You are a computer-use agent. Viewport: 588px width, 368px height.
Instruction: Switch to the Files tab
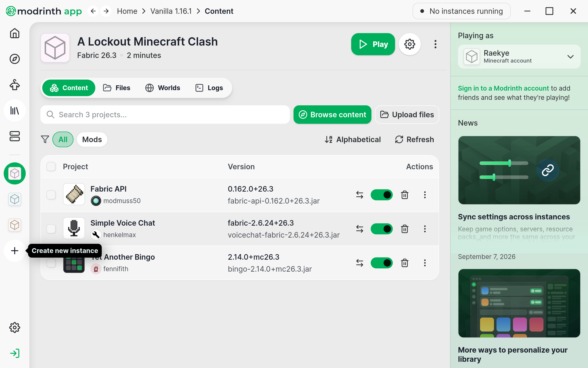click(117, 88)
